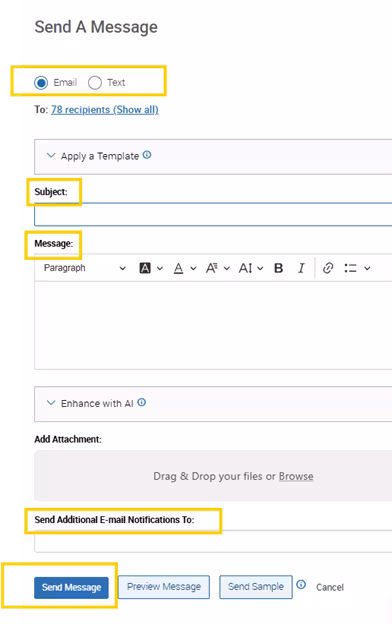Click the Send Additional E-mail Notifications field

[213, 541]
